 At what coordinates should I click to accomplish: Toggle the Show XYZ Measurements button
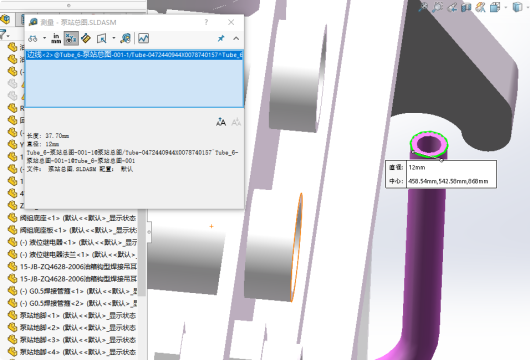(x=71, y=38)
